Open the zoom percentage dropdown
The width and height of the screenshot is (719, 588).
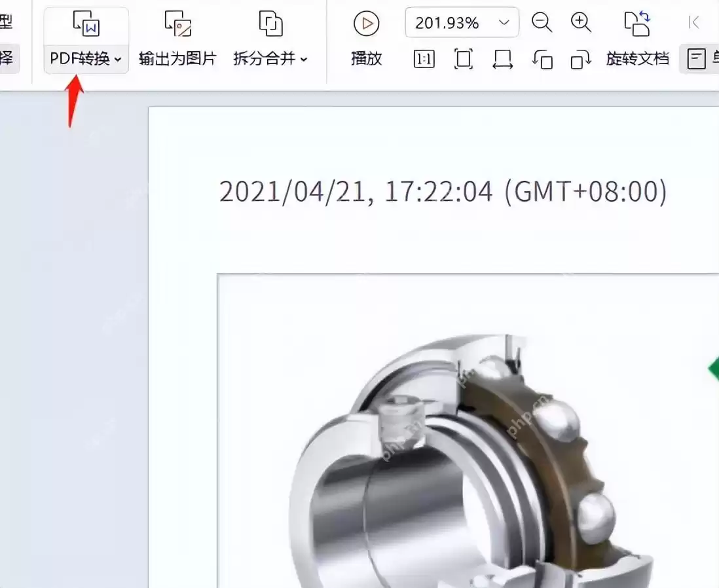pyautogui.click(x=504, y=22)
